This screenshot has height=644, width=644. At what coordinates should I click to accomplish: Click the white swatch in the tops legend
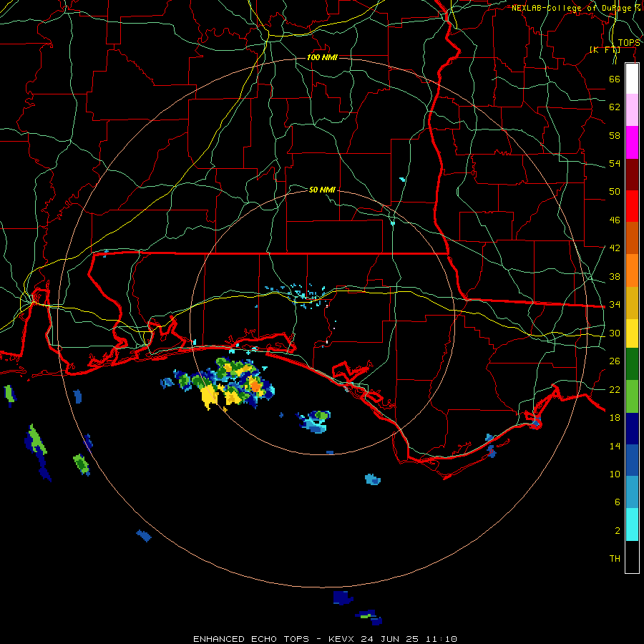click(632, 79)
